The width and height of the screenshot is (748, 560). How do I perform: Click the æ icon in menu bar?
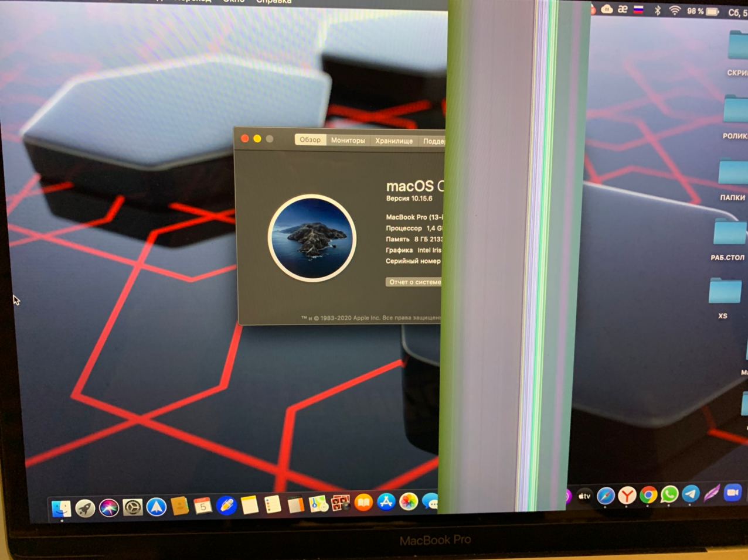[x=623, y=9]
